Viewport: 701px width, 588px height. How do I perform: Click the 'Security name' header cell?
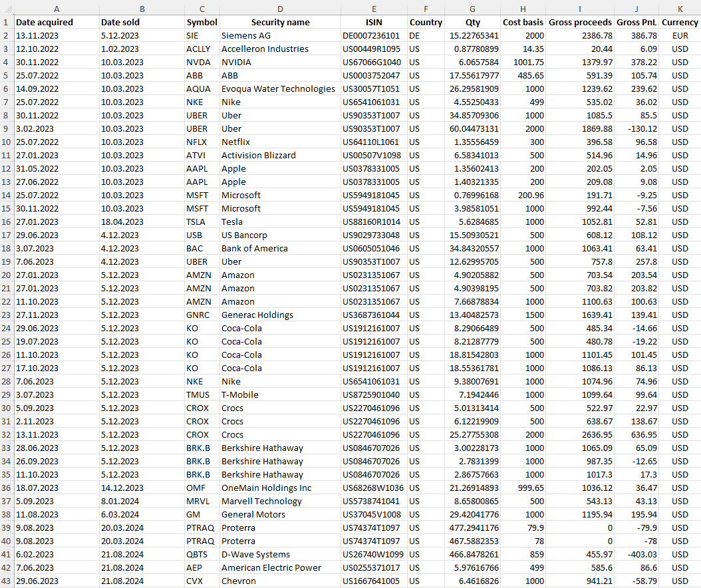(x=280, y=23)
